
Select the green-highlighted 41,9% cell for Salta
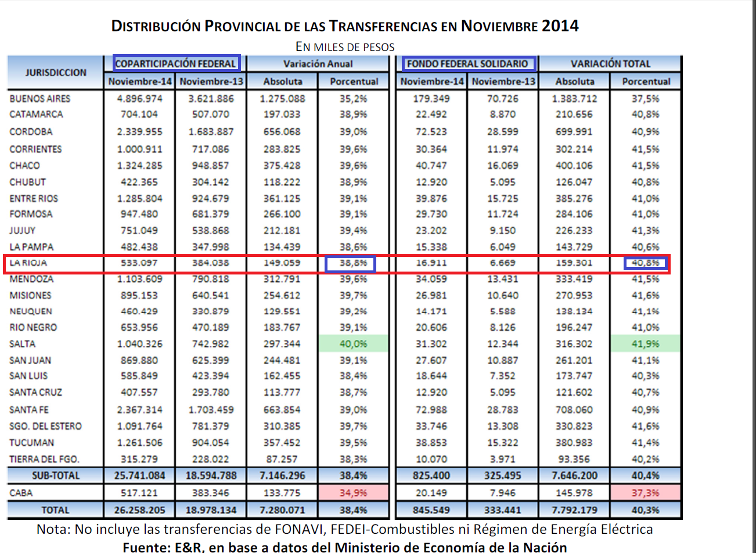pyautogui.click(x=645, y=344)
